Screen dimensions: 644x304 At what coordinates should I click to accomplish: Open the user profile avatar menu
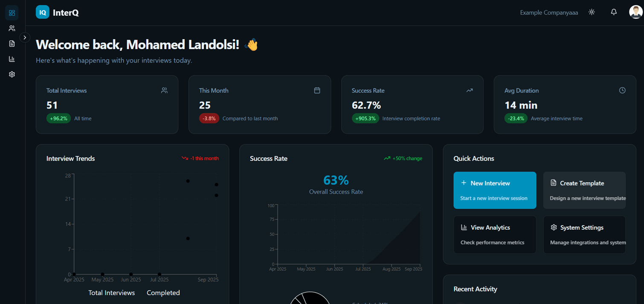635,12
